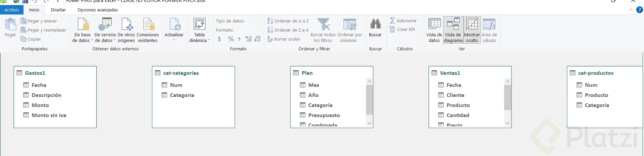This screenshot has height=156, width=644.
Task: Toggle Vista de diagrama view
Action: [x=453, y=30]
